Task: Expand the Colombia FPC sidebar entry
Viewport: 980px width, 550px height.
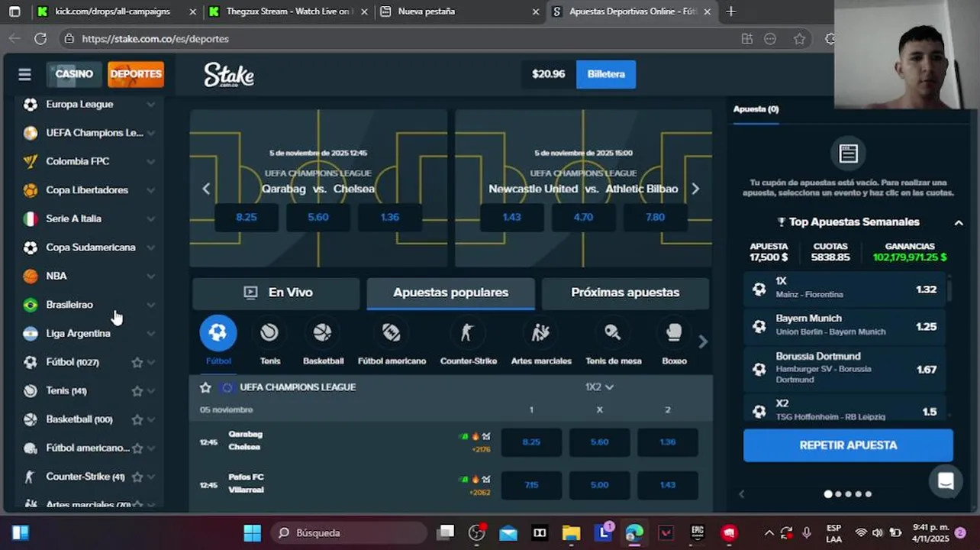Action: pyautogui.click(x=150, y=161)
